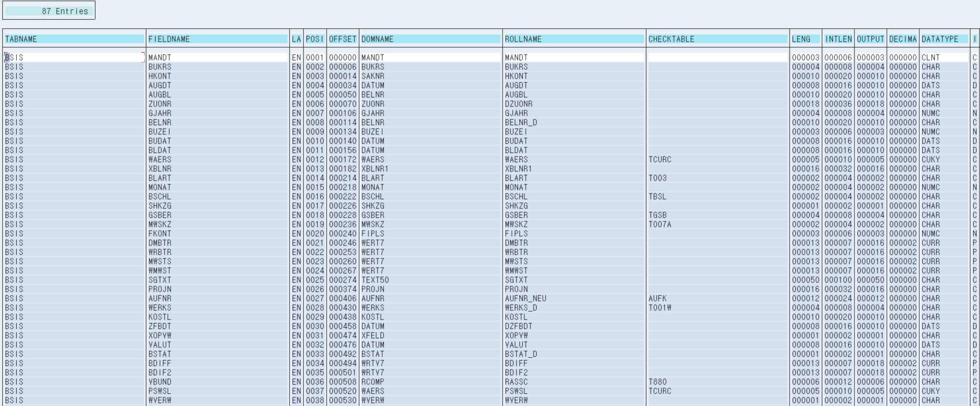Select check table T003

click(658, 178)
